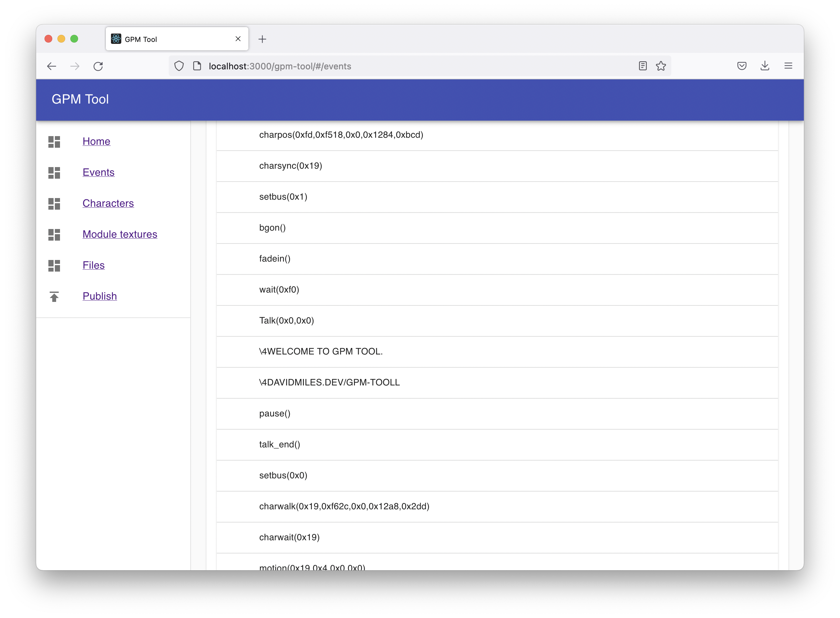This screenshot has width=840, height=618.
Task: Click the dashboard icon beside Files
Action: [x=54, y=265]
